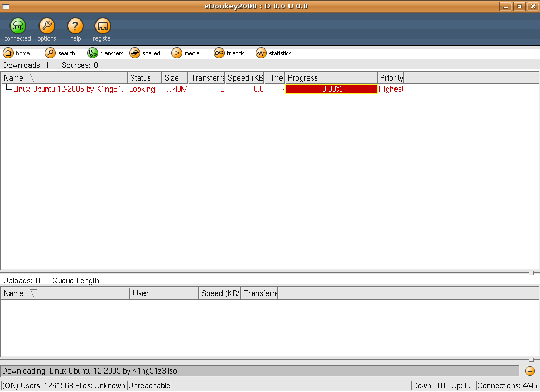Sort downloads by the Progress column
Viewport: 540px width, 392px height.
[x=331, y=78]
